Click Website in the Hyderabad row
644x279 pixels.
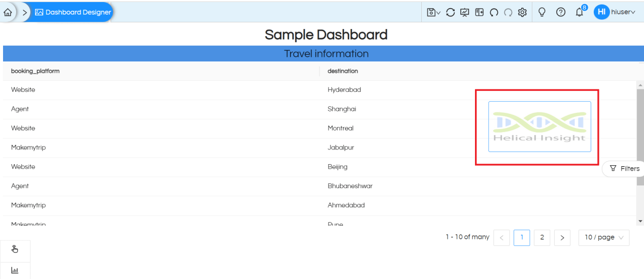pyautogui.click(x=23, y=90)
